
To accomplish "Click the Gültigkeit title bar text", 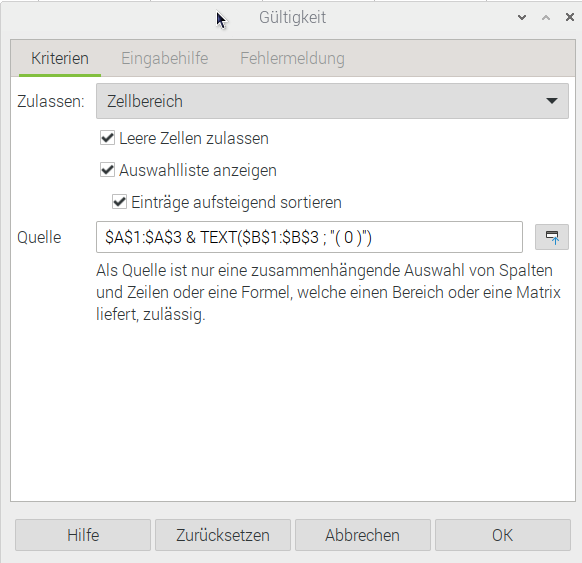I will 292,18.
